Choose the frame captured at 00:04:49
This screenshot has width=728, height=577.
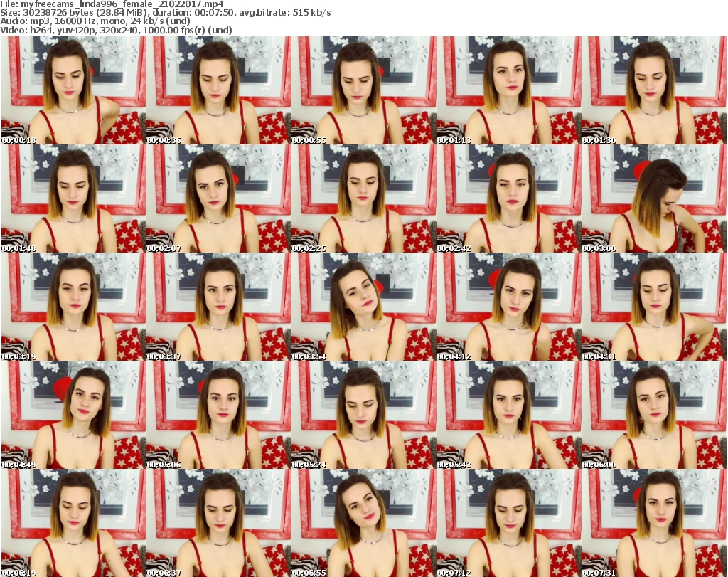click(74, 415)
